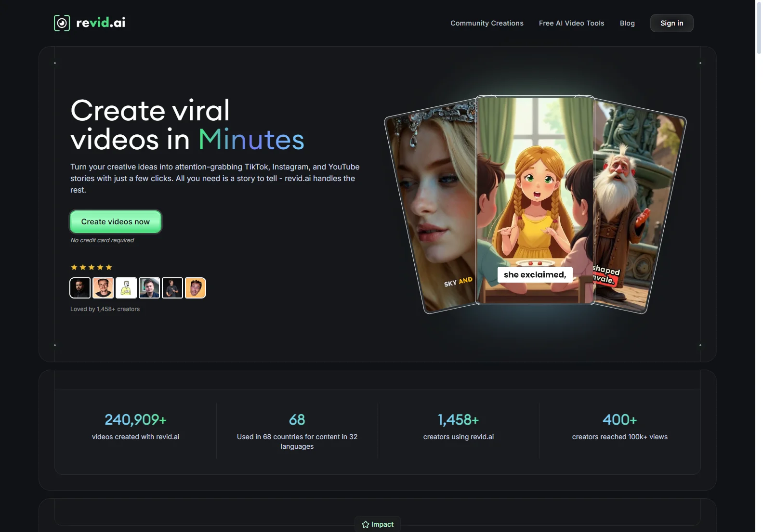
Task: Click 'videos created with revid.ai' caption
Action: click(x=136, y=437)
